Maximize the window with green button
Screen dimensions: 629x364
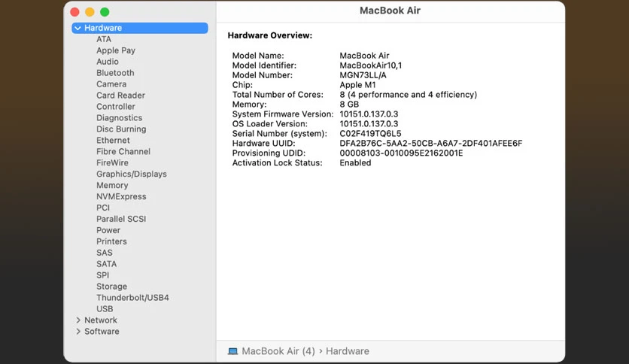[x=105, y=12]
